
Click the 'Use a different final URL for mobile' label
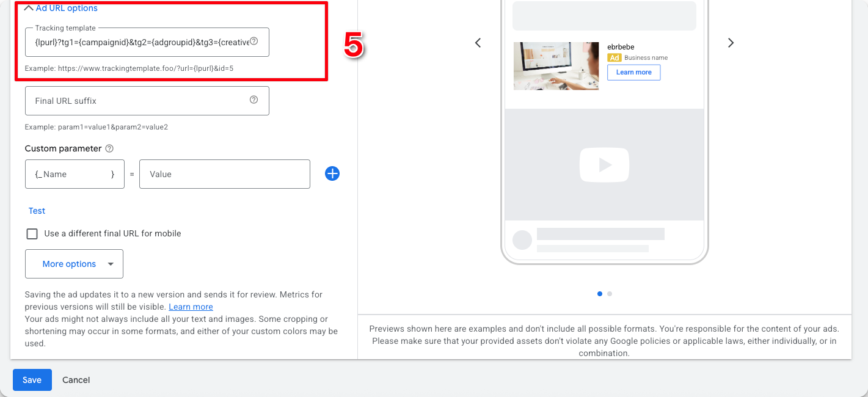pos(112,233)
